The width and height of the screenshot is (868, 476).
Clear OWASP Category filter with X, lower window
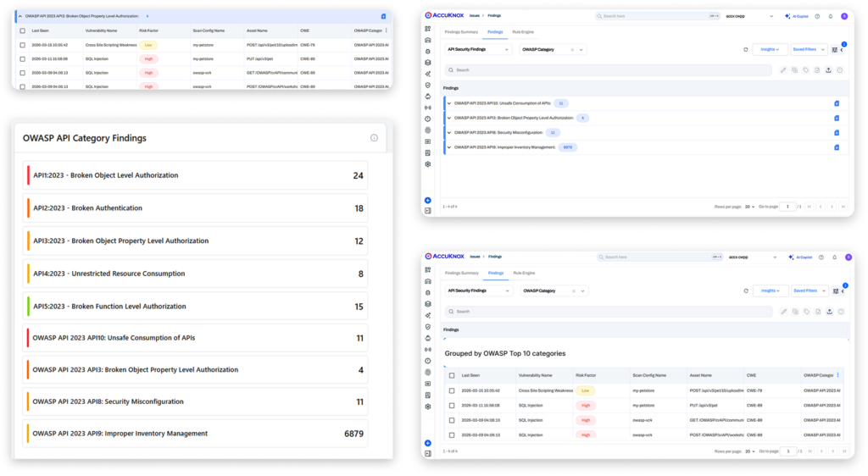[574, 291]
